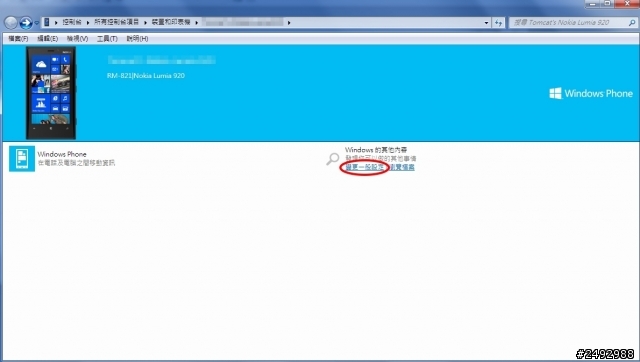This screenshot has height=362, width=640.
Task: Open the recent pages dropdown beside forward arrow
Action: (x=36, y=23)
